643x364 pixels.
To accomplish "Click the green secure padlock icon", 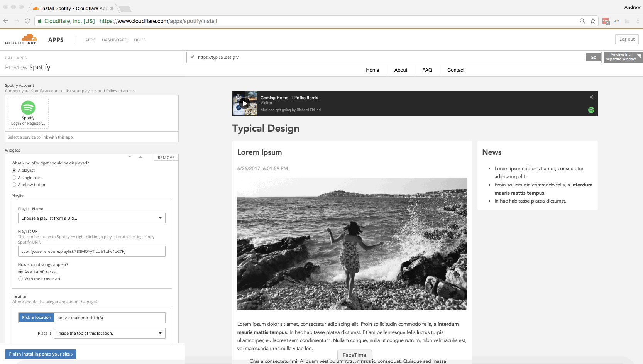I will pos(40,21).
